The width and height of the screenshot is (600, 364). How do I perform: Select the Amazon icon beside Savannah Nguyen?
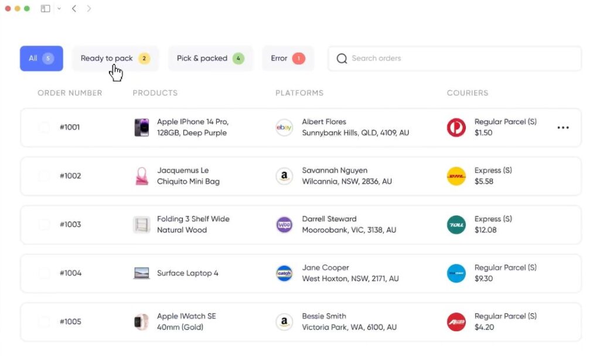click(x=284, y=176)
